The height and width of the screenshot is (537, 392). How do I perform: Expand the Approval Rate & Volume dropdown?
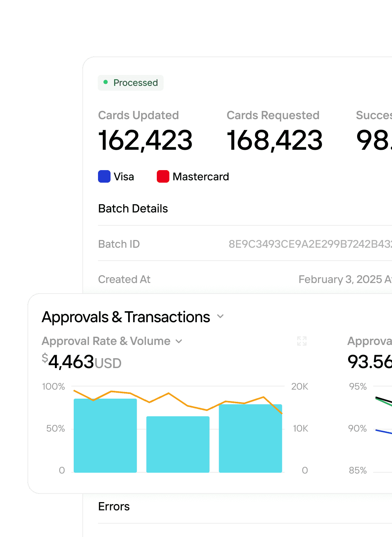179,341
